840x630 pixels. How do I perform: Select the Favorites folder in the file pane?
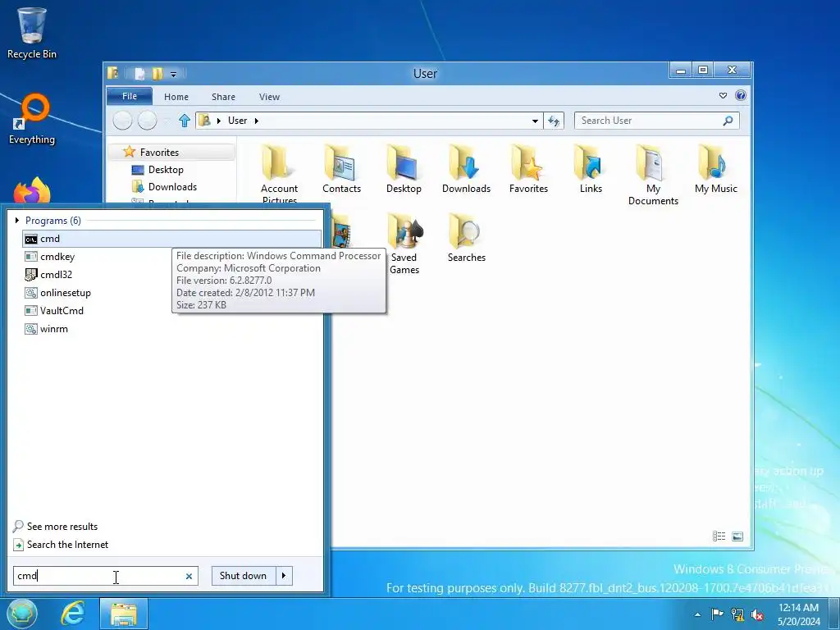coord(528,169)
